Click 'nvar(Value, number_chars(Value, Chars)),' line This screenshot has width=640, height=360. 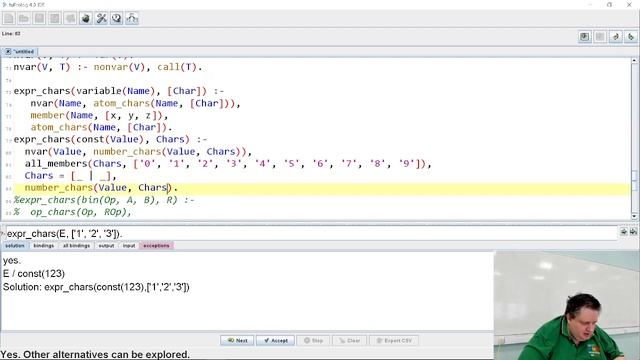click(138, 152)
